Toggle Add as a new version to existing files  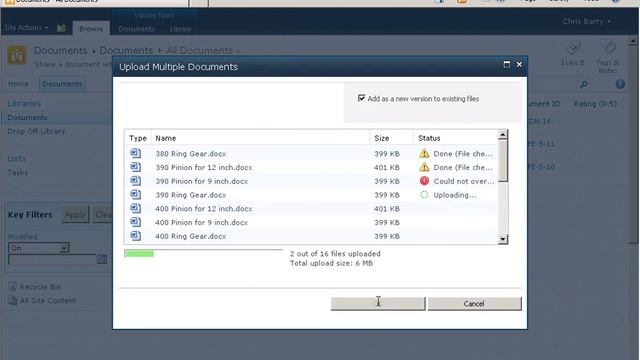tap(361, 98)
